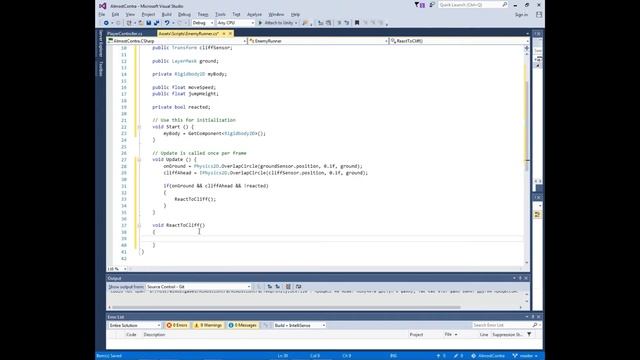The width and height of the screenshot is (640, 360).
Task: Toggle word wrap in the Output toolbar
Action: coord(298,287)
